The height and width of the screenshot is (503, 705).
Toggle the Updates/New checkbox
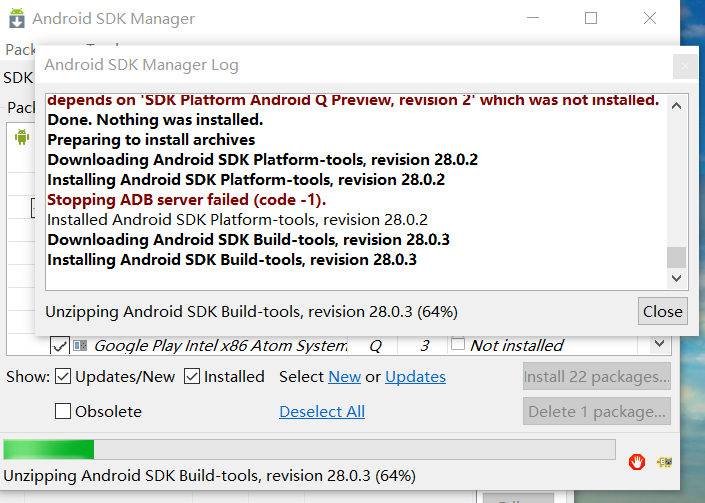pos(63,377)
